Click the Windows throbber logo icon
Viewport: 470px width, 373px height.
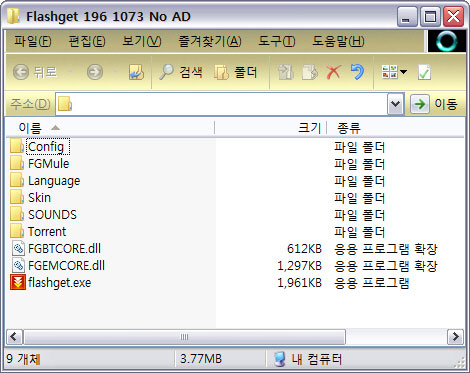[447, 41]
